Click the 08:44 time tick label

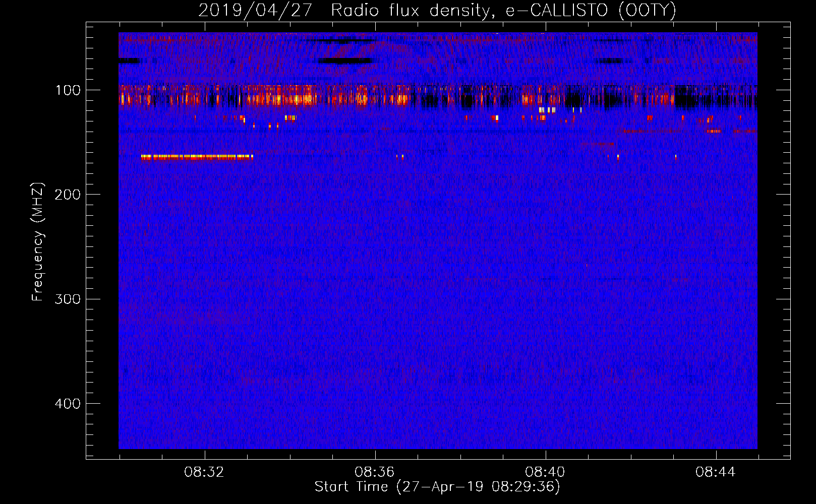716,472
